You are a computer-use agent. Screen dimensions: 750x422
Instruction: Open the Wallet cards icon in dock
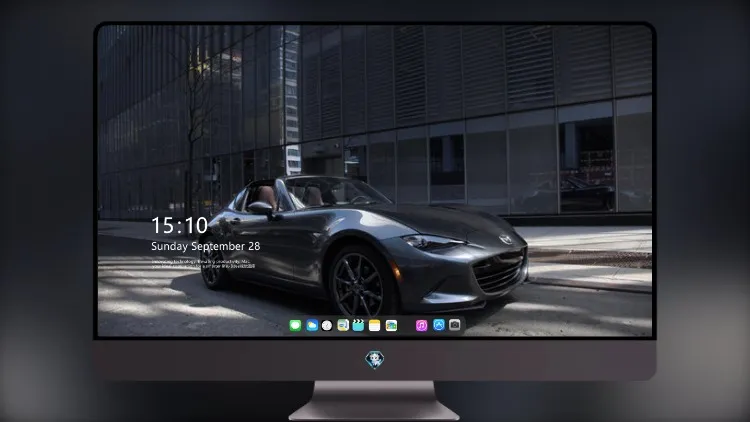pos(391,325)
